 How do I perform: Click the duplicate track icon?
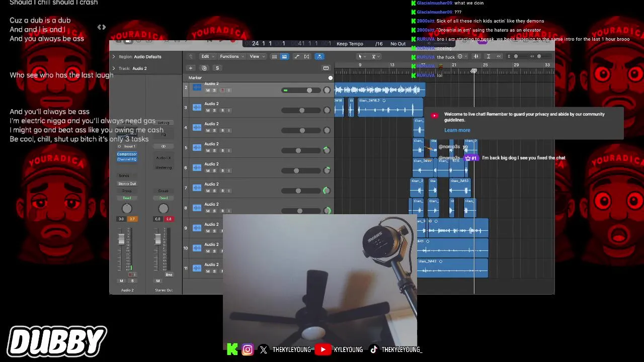[x=204, y=68]
